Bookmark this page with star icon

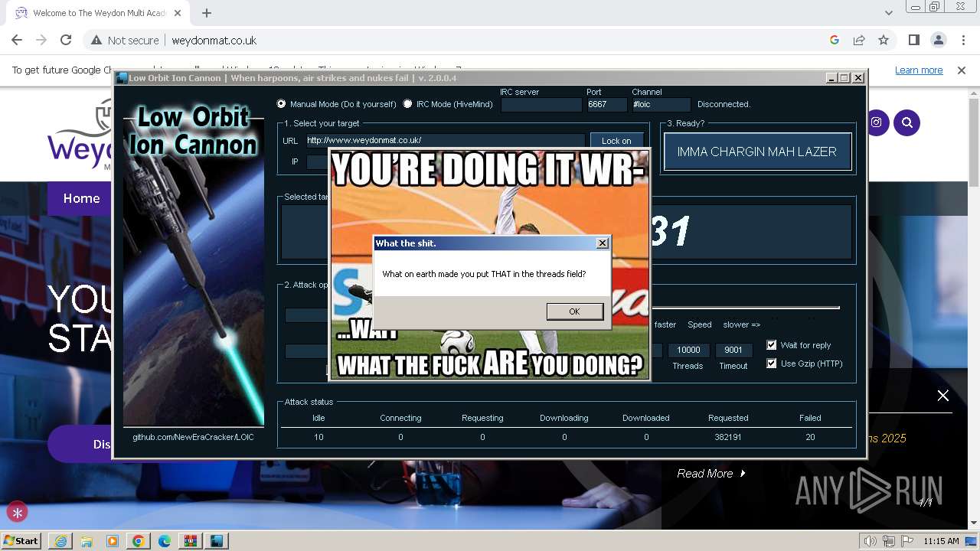884,40
